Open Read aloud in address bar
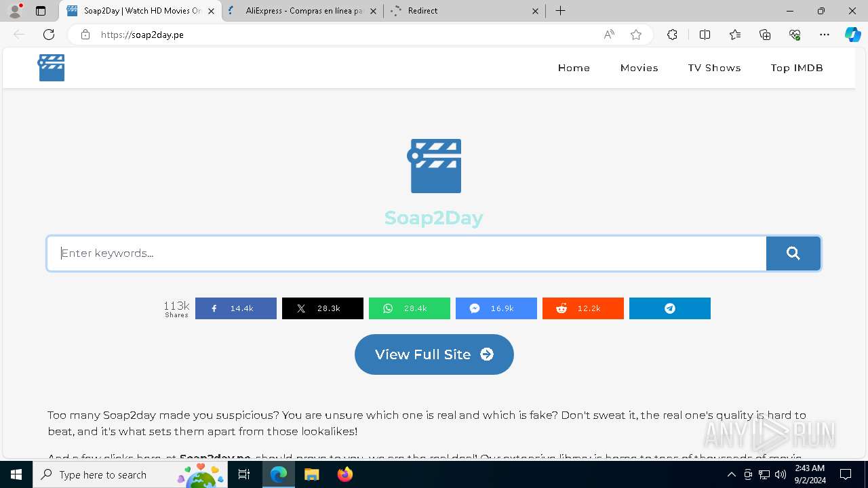868x488 pixels. click(x=609, y=35)
